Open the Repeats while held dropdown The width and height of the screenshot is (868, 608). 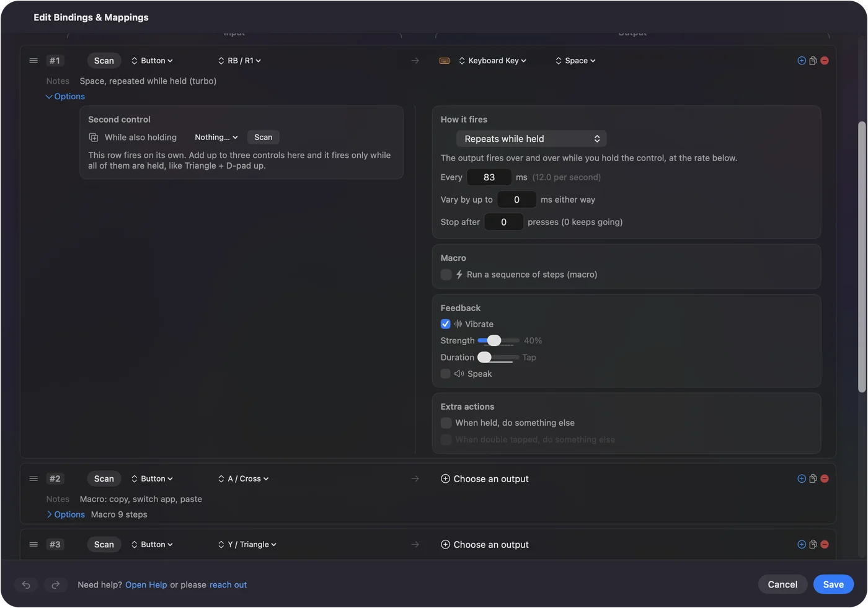tap(531, 139)
